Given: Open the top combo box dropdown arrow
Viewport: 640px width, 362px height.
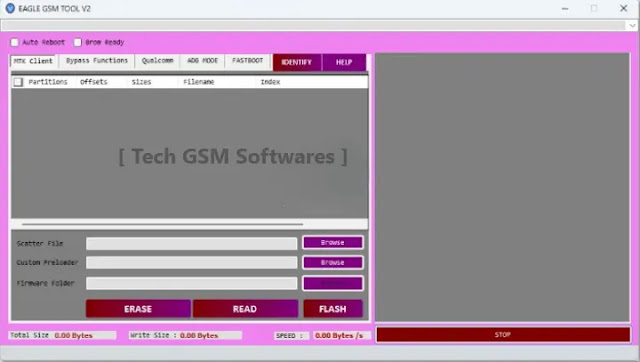Looking at the screenshot, I should (x=632, y=25).
